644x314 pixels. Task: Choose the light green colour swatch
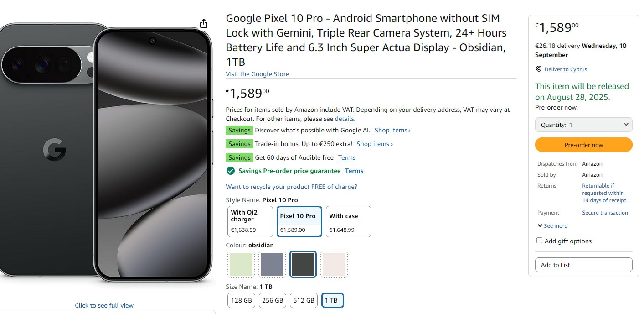pos(241,264)
